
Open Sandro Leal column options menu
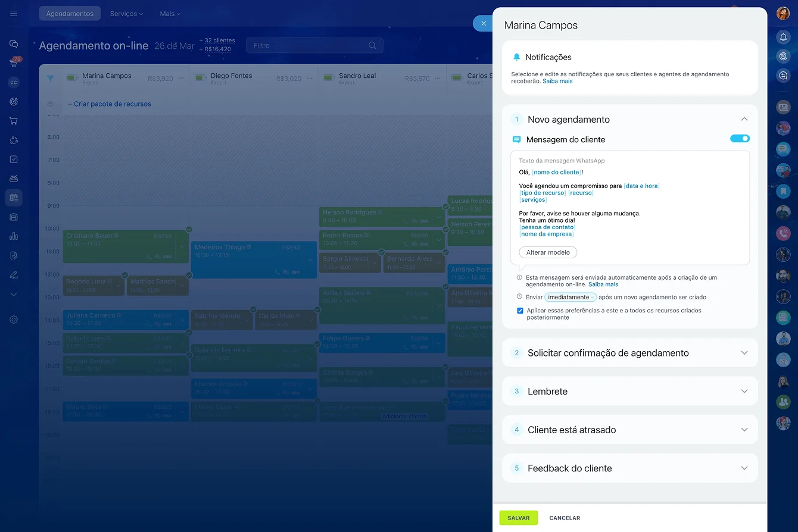click(438, 79)
